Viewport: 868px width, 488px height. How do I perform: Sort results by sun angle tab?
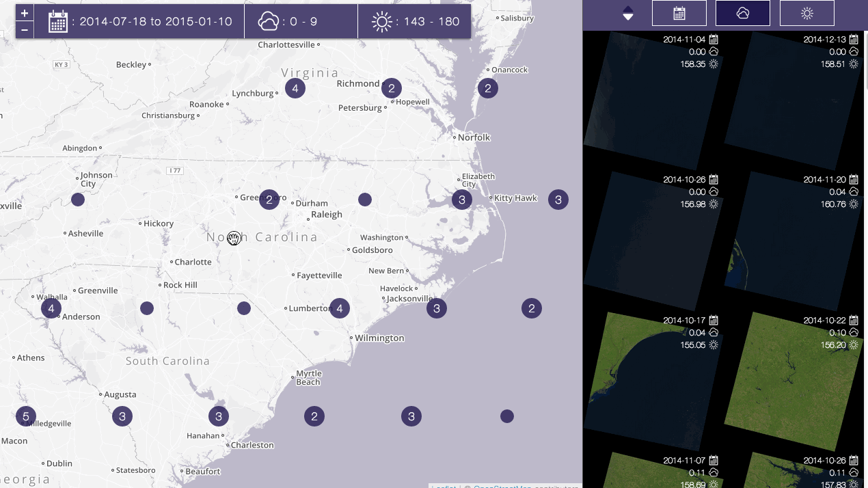(x=807, y=13)
